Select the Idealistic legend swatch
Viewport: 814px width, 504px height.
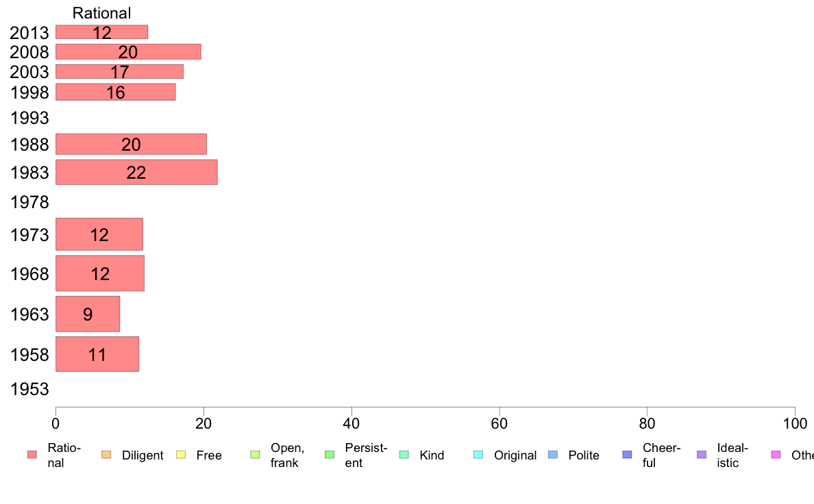[x=702, y=455]
